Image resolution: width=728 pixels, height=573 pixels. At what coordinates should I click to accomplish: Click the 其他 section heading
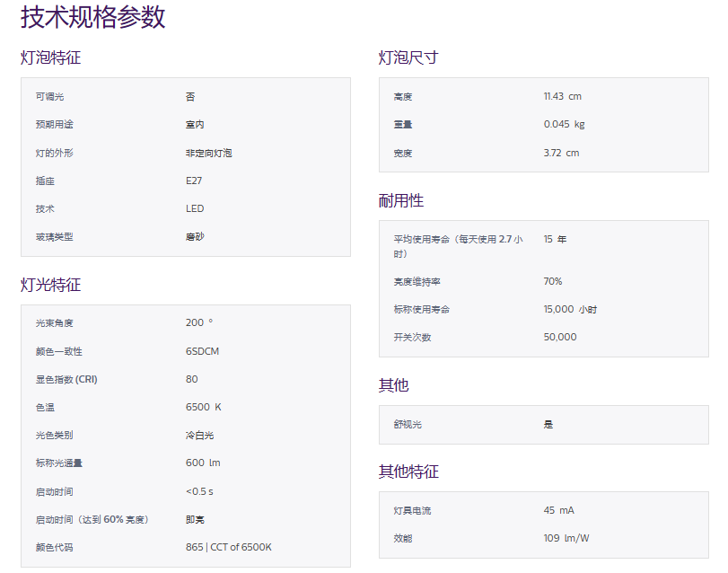click(x=394, y=385)
